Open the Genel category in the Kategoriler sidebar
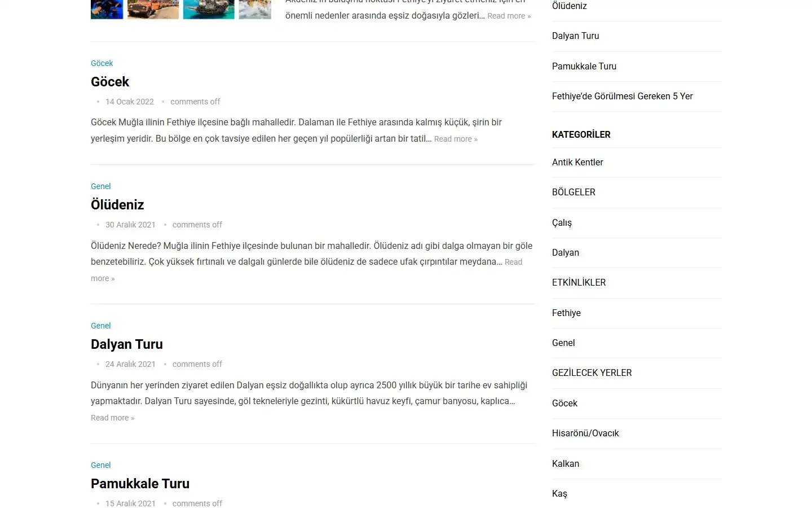Image resolution: width=812 pixels, height=508 pixels. pyautogui.click(x=563, y=343)
